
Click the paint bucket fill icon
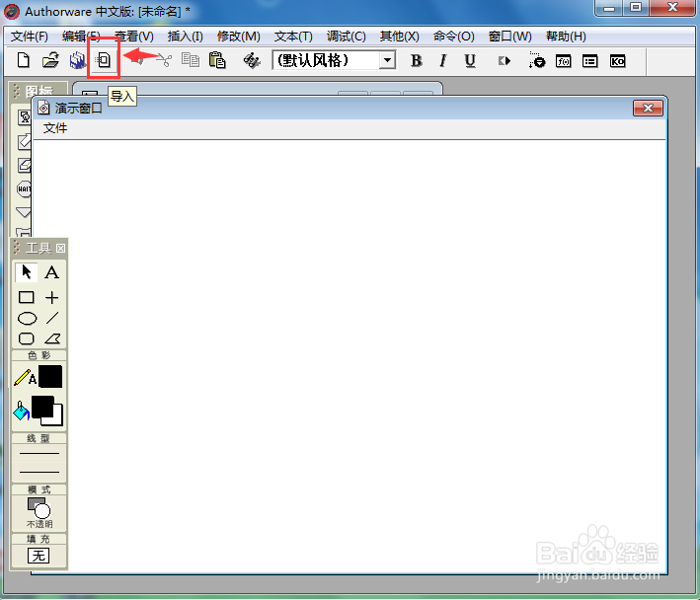tap(22, 411)
